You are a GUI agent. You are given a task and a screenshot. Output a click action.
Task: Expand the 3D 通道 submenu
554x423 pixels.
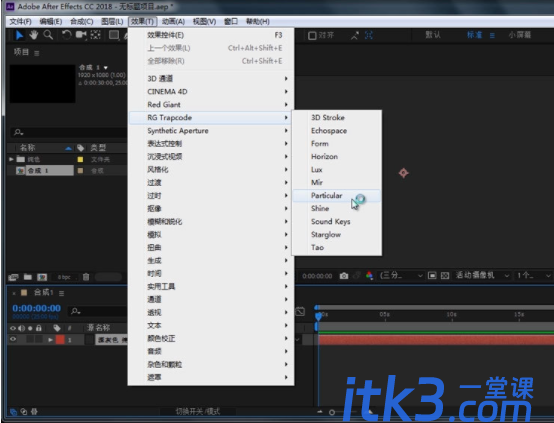[x=211, y=78]
